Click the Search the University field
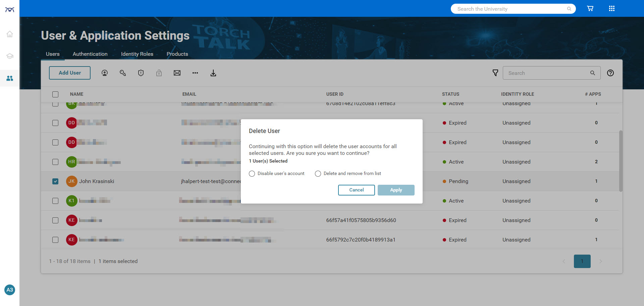 pyautogui.click(x=510, y=9)
